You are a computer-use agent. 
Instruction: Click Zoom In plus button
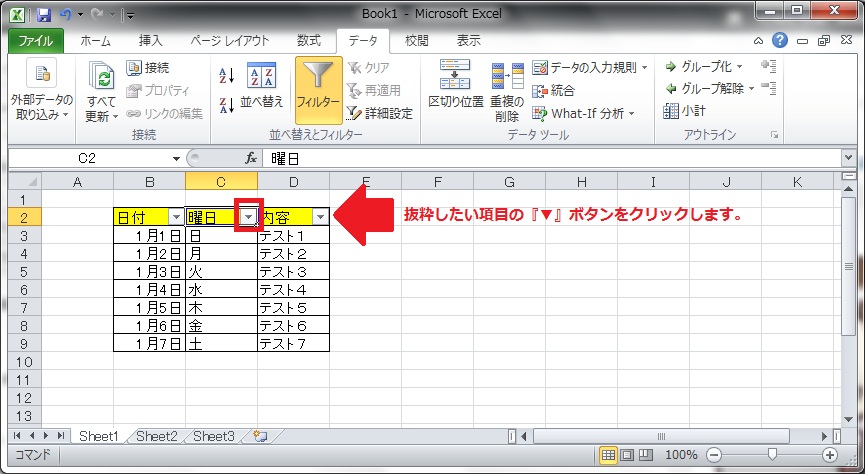click(830, 455)
